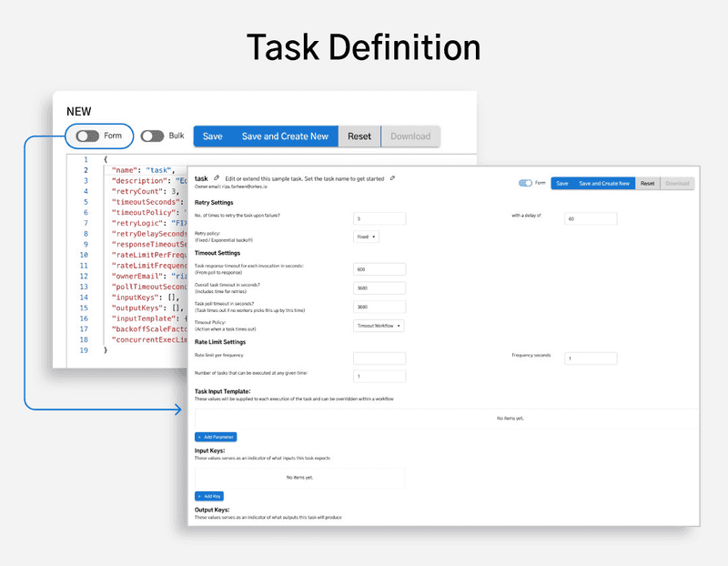This screenshot has height=566, width=728.
Task: Click the plus icon on Add Key
Action: click(x=200, y=496)
